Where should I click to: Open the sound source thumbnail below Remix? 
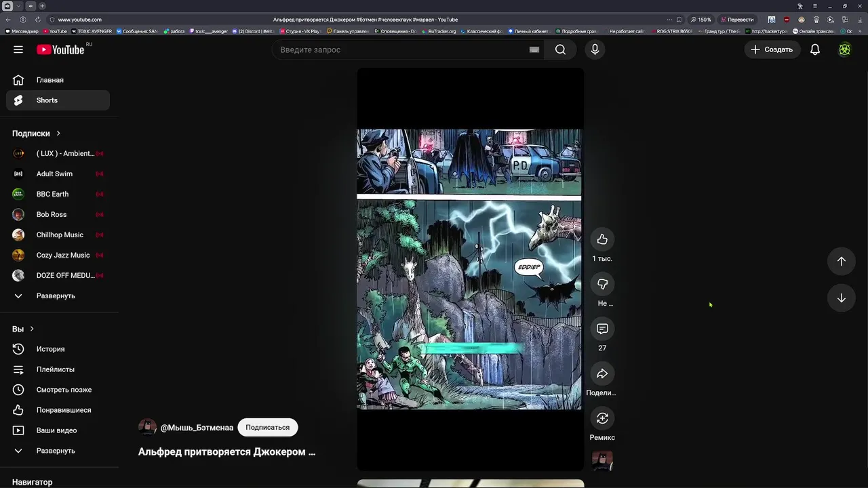602,460
